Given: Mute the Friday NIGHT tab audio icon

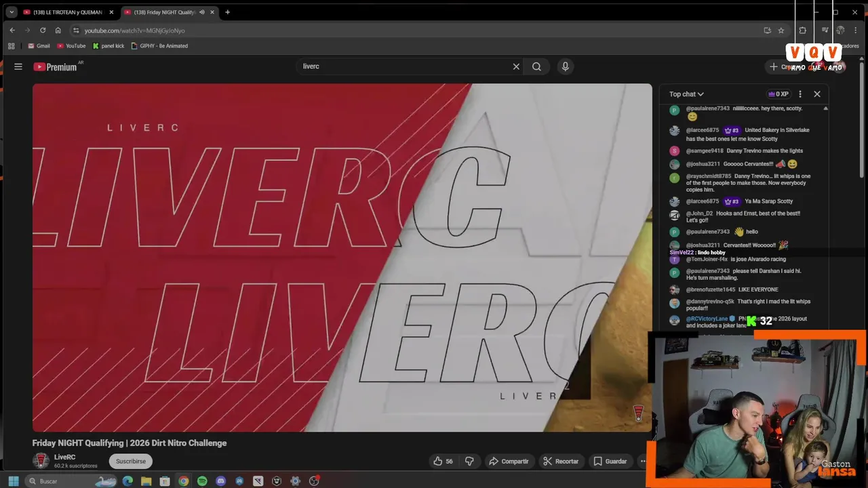Looking at the screenshot, I should click(x=202, y=12).
